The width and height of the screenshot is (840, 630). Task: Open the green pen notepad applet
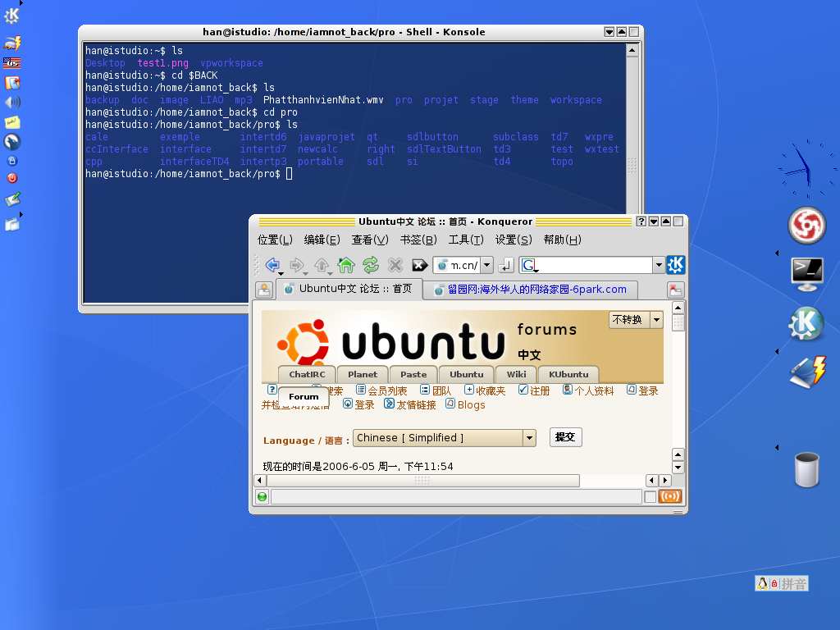click(12, 199)
